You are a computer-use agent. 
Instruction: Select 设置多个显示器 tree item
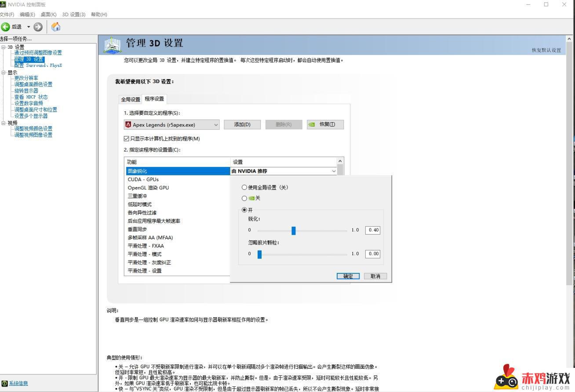click(31, 116)
